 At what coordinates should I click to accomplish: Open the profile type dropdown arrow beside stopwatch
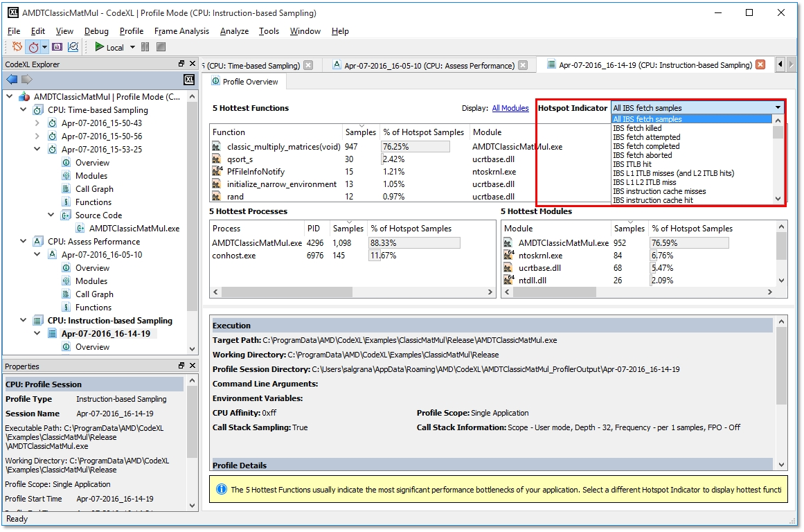click(44, 47)
